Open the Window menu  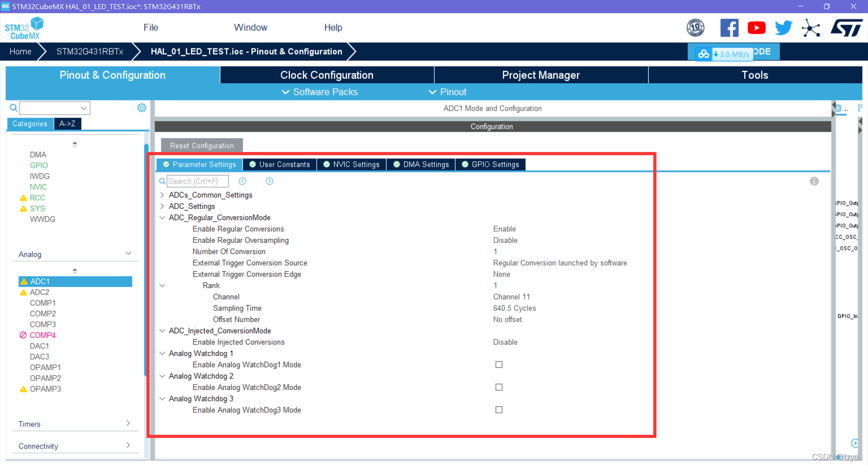point(250,28)
